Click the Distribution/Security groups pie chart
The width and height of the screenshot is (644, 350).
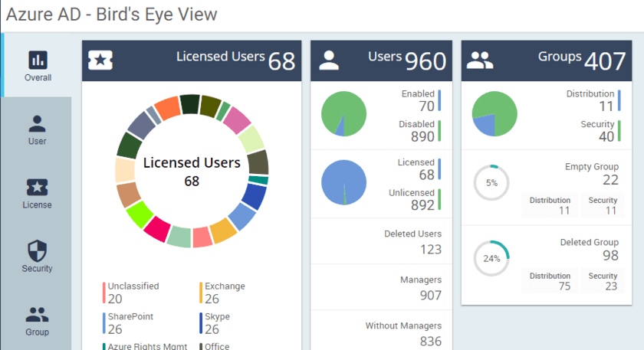pyautogui.click(x=495, y=114)
